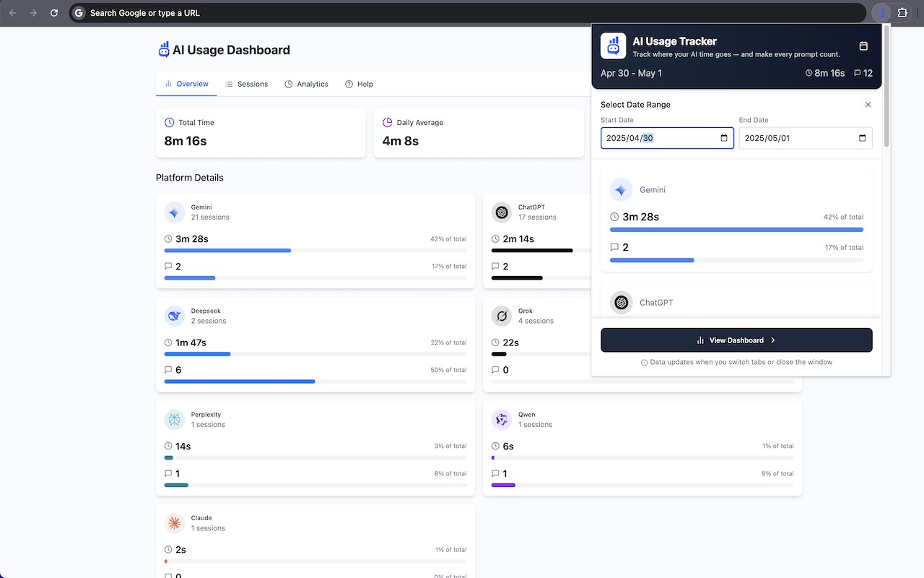This screenshot has height=578, width=924.
Task: Click the info icon beside the data updates note
Action: (644, 363)
